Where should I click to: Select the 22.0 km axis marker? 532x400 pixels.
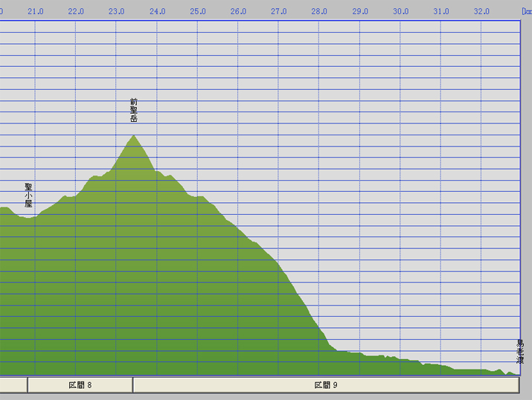click(x=76, y=12)
